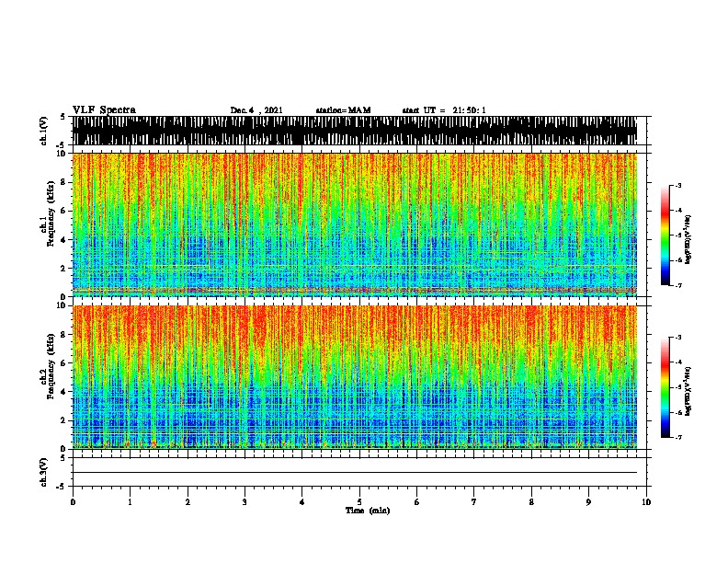This screenshot has height=563, width=728.
Task: Click the "8" frequency tick of ch.1 spectrogram
Action: 63,182
